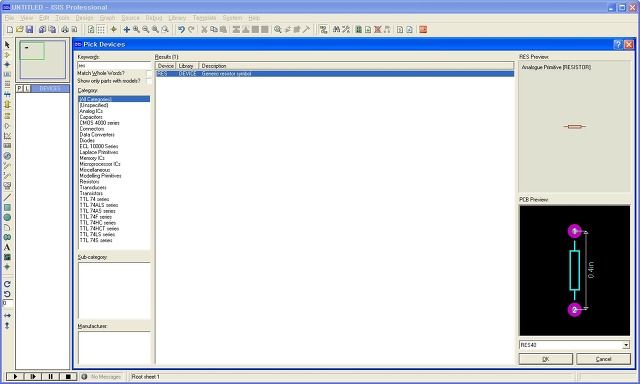This screenshot has height=384, width=640.
Task: Click the simulation pause button
Action: 50,377
